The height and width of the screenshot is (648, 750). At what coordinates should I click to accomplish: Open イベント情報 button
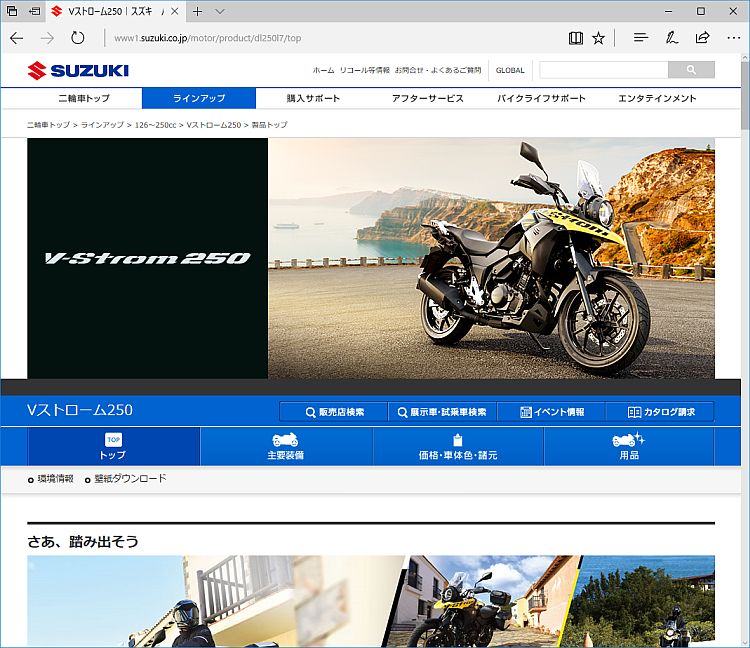(551, 412)
